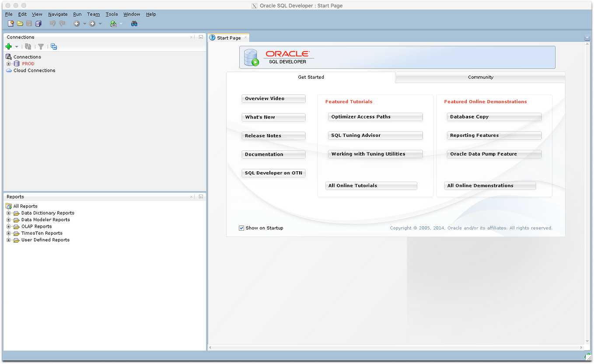594x364 pixels.
Task: Click All Online Tutorials button
Action: (371, 186)
